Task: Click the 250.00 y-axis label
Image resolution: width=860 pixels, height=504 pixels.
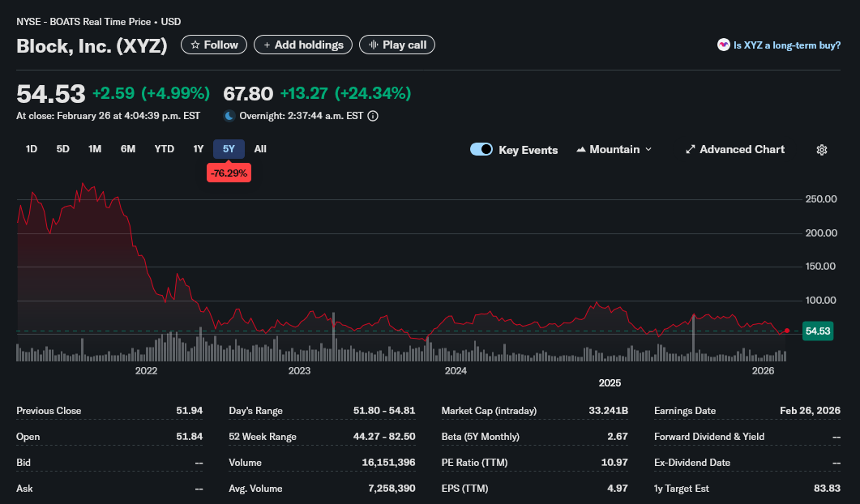Action: 821,199
